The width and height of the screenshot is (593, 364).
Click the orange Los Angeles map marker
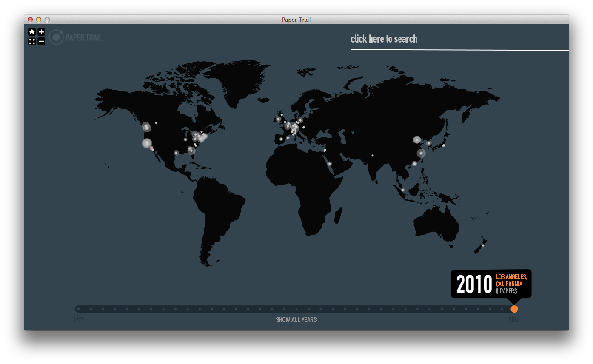click(x=151, y=148)
